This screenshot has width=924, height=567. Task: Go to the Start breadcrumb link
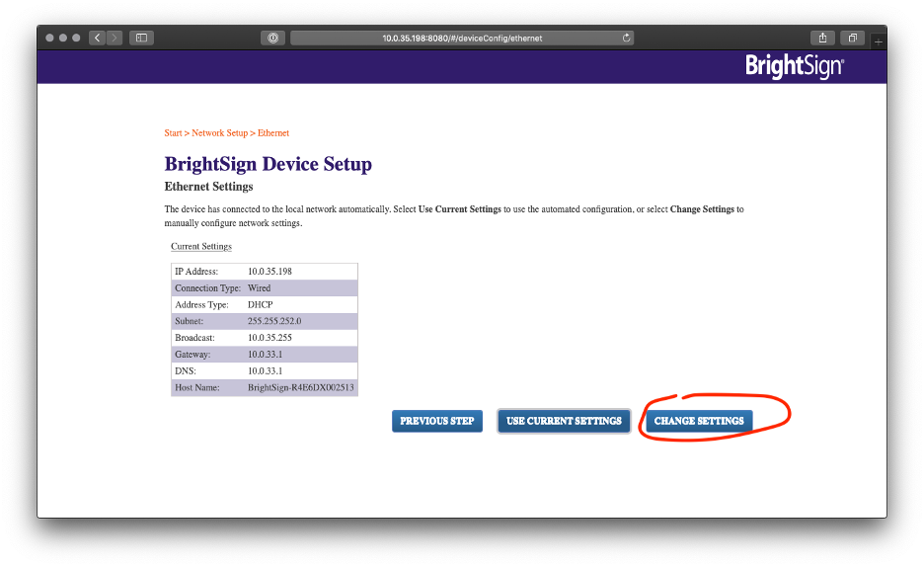[174, 133]
